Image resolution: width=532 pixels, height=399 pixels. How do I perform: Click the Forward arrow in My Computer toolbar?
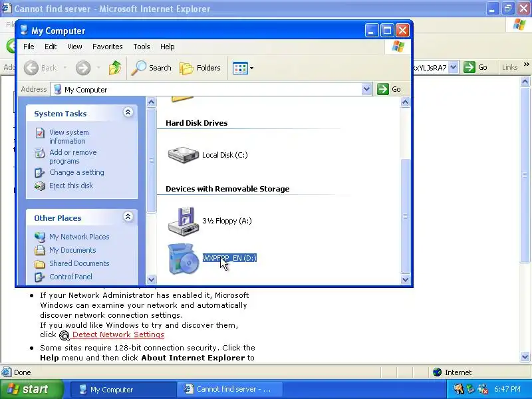tap(83, 68)
